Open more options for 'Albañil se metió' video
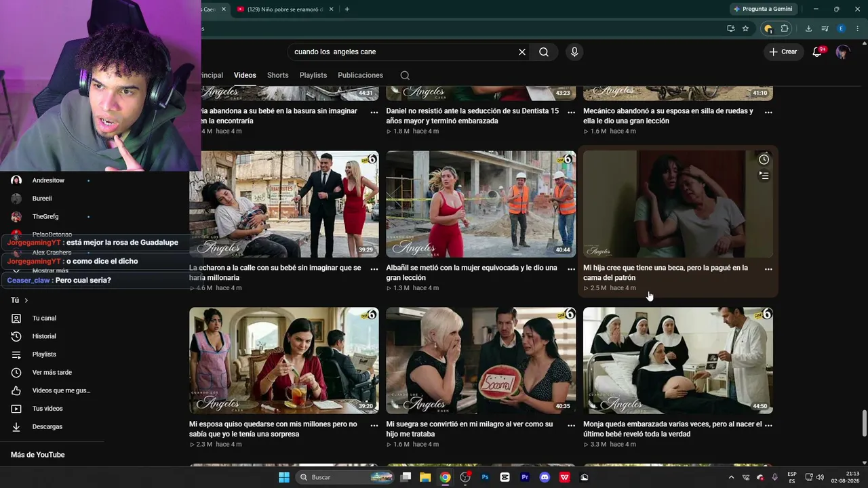 pos(571,269)
